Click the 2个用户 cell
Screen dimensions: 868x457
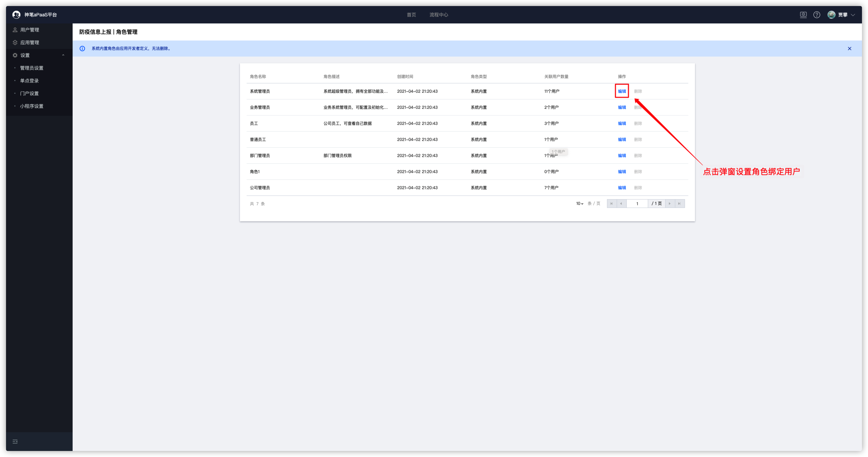tap(551, 107)
